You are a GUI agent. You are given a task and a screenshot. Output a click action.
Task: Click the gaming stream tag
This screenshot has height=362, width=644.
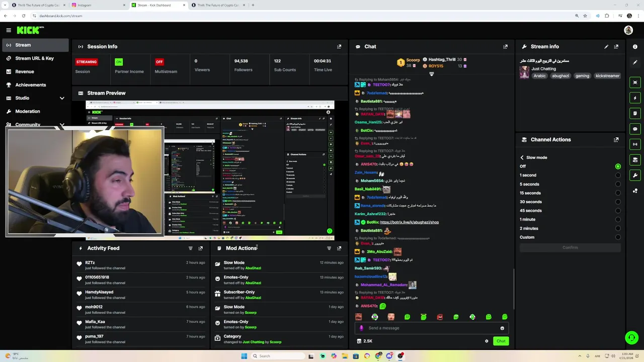582,76
